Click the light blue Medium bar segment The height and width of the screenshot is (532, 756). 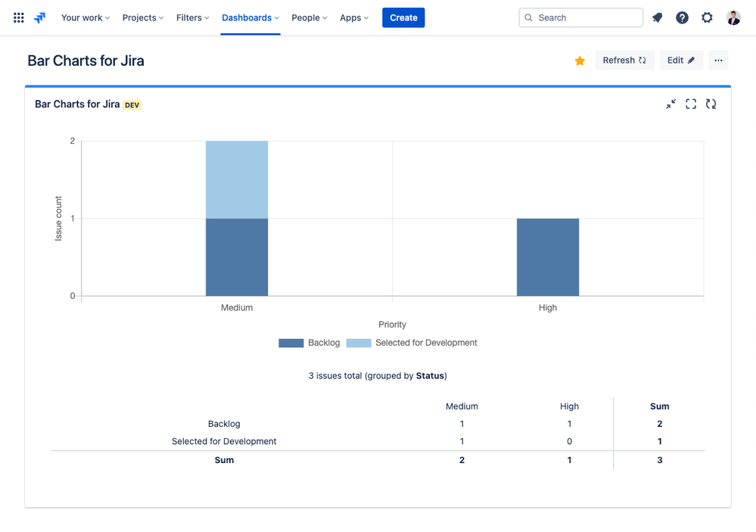click(237, 180)
